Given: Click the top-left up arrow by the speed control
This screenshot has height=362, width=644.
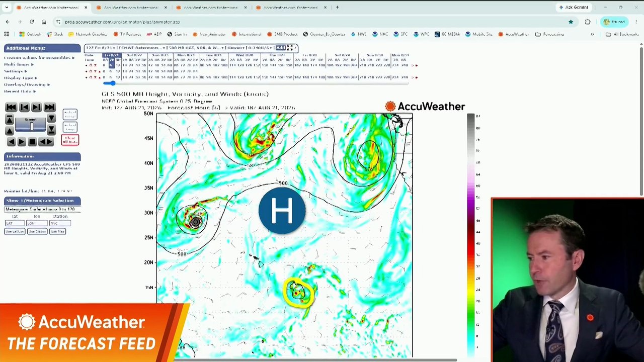Looking at the screenshot, I should [x=9, y=119].
